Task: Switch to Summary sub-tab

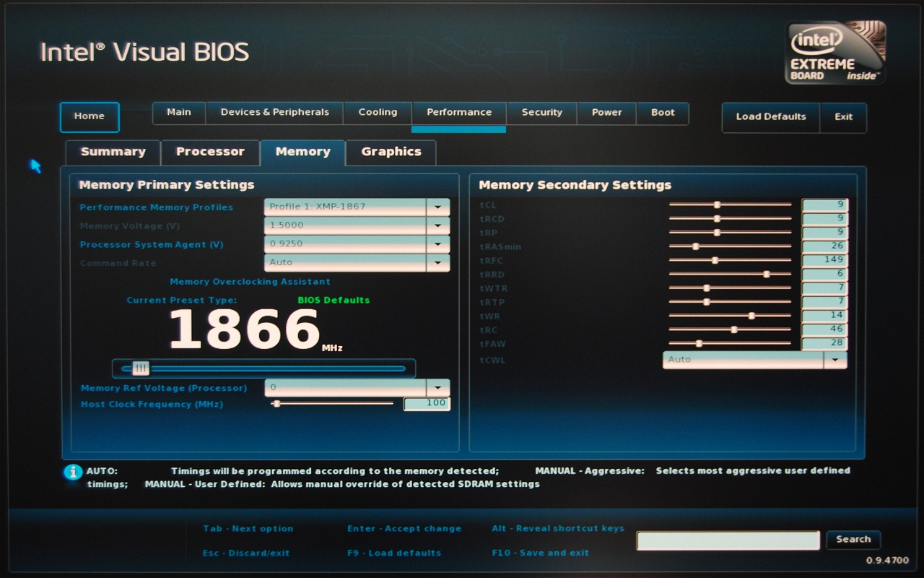Action: pos(113,152)
